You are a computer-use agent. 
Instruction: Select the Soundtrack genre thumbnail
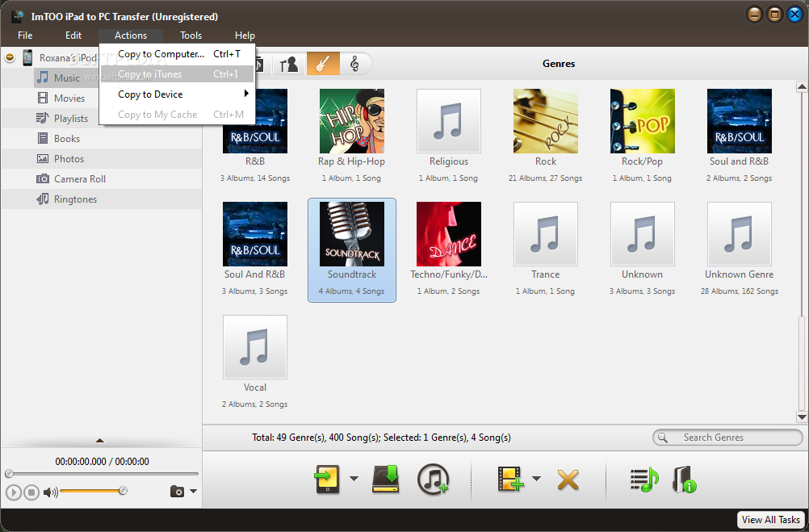click(x=351, y=234)
